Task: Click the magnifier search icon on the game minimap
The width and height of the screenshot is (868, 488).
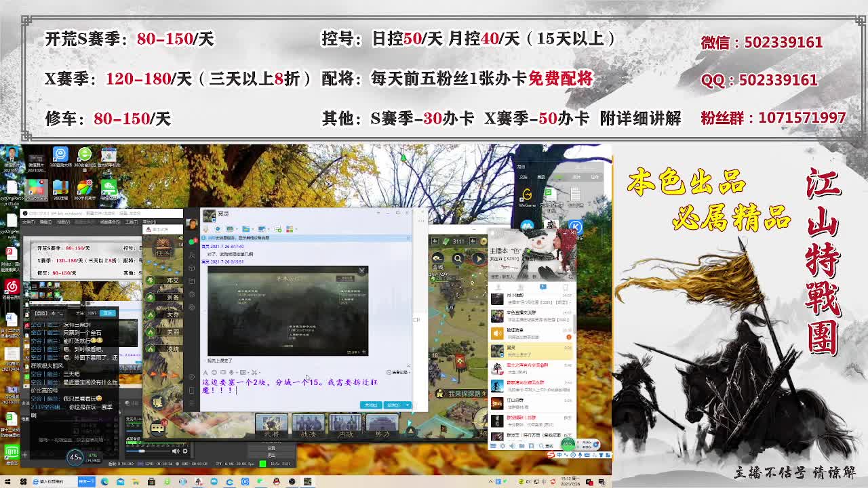Action: pos(456,258)
